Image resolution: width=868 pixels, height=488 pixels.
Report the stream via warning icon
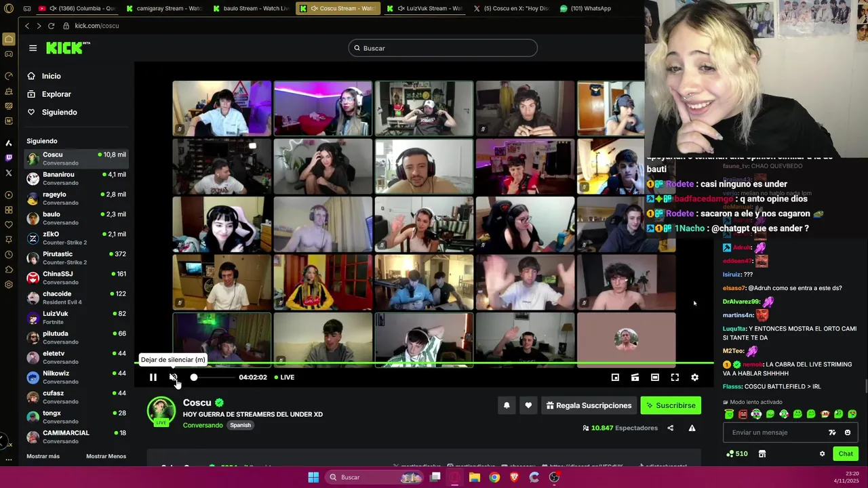coord(692,428)
